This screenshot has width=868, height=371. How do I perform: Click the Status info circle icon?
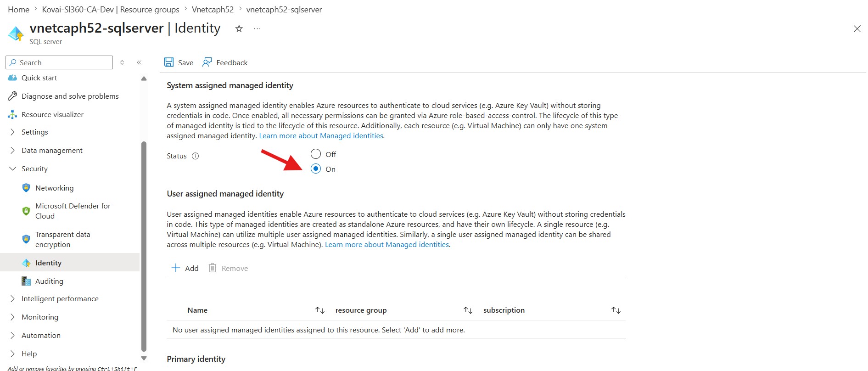coord(195,156)
